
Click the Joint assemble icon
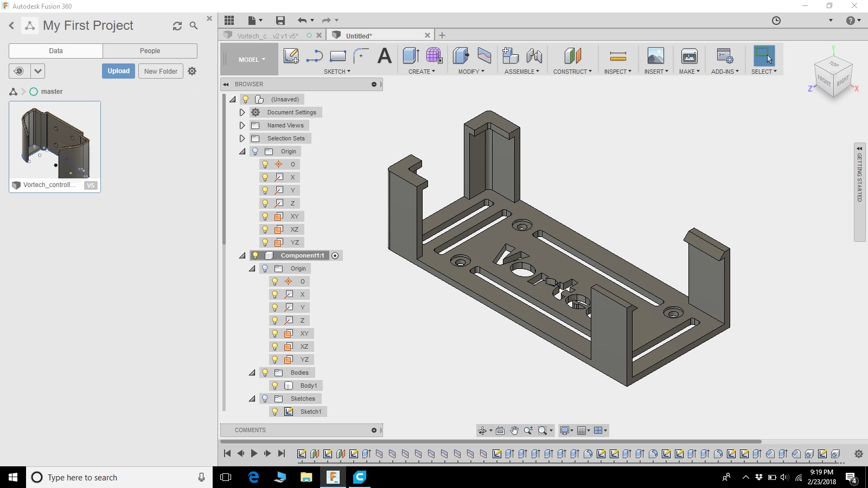click(534, 56)
